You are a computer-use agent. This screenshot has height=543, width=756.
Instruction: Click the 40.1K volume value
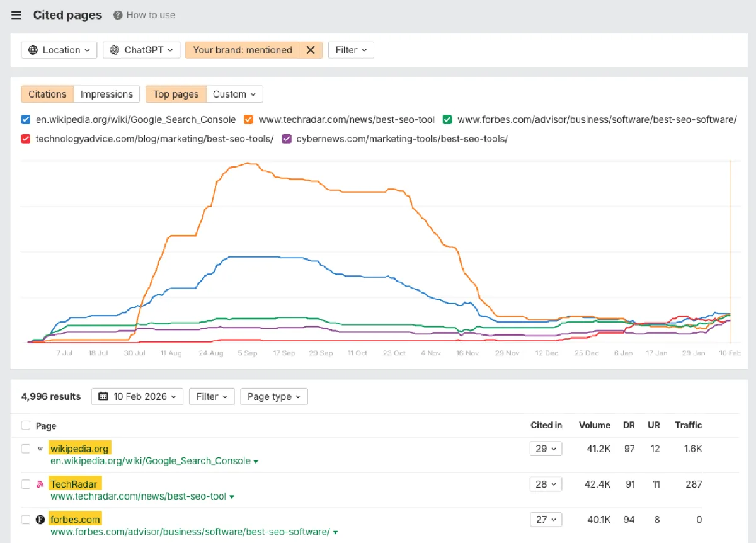[x=598, y=520]
